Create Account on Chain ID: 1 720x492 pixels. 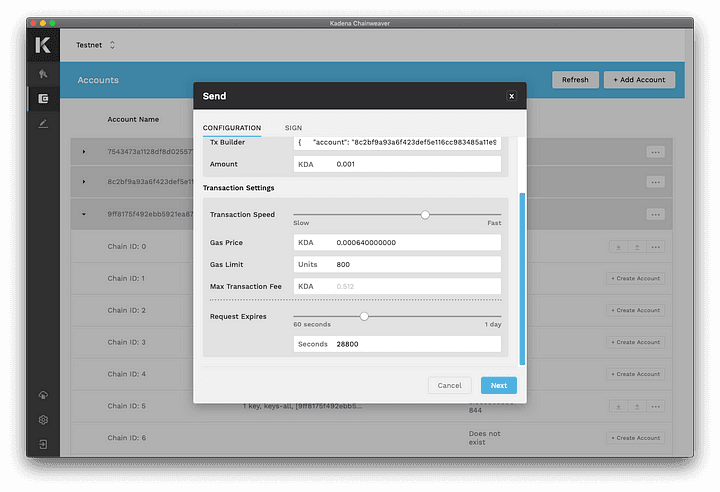[x=636, y=278]
